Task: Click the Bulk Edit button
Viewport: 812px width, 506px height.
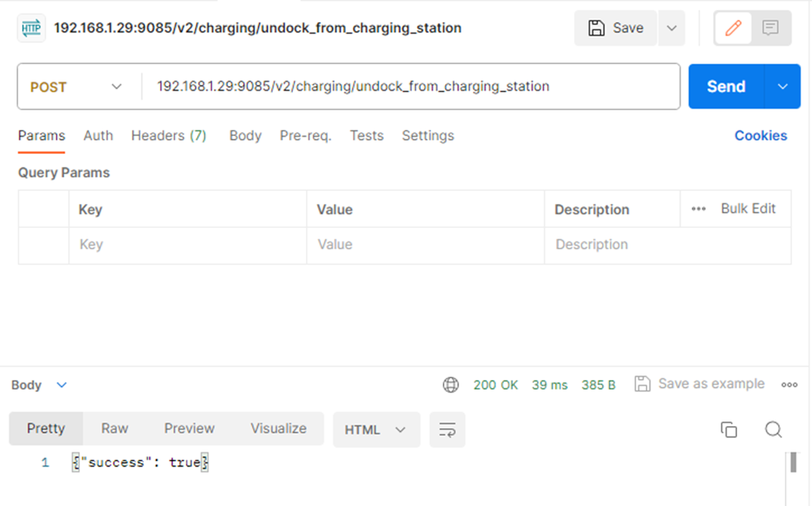Action: (x=747, y=209)
